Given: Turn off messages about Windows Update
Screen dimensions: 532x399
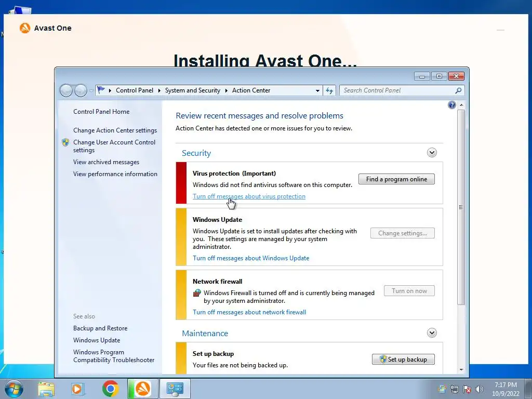Looking at the screenshot, I should point(251,258).
